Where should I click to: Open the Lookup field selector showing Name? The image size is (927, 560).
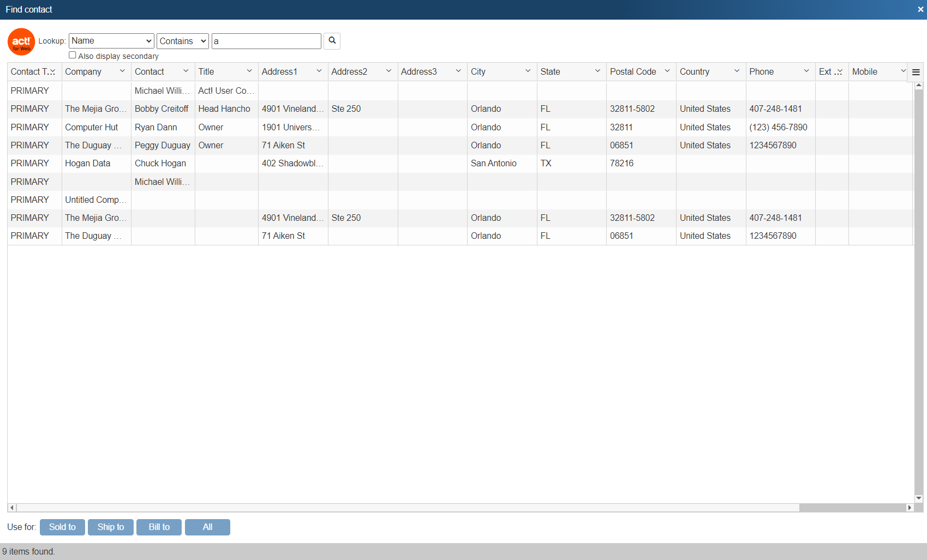coord(111,40)
